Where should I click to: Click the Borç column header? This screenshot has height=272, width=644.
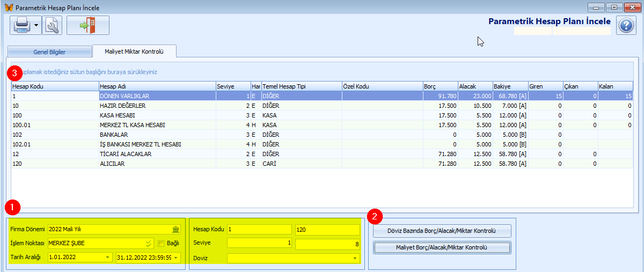[440, 86]
